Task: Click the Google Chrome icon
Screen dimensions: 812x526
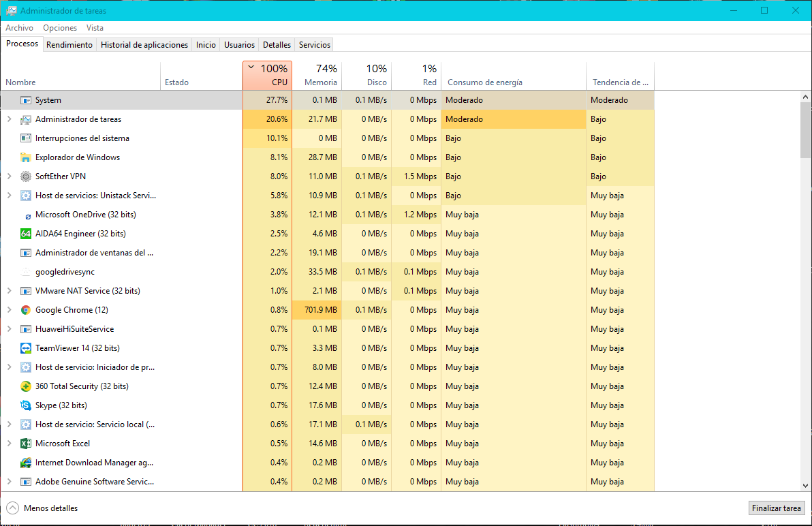Action: [25, 310]
